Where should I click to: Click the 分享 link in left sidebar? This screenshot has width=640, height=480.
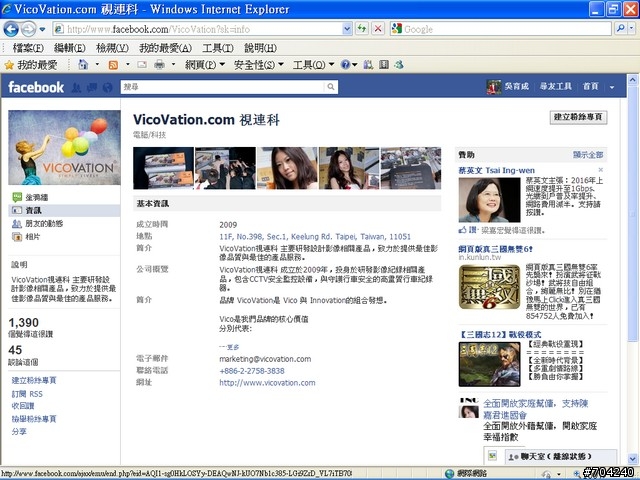click(19, 431)
